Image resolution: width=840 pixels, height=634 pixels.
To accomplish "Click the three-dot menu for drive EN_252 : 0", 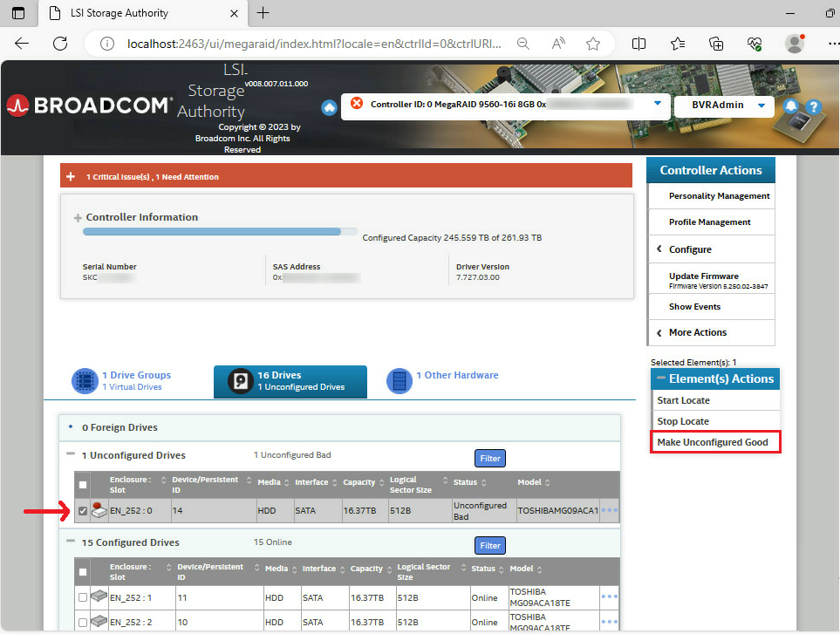I will coord(609,510).
